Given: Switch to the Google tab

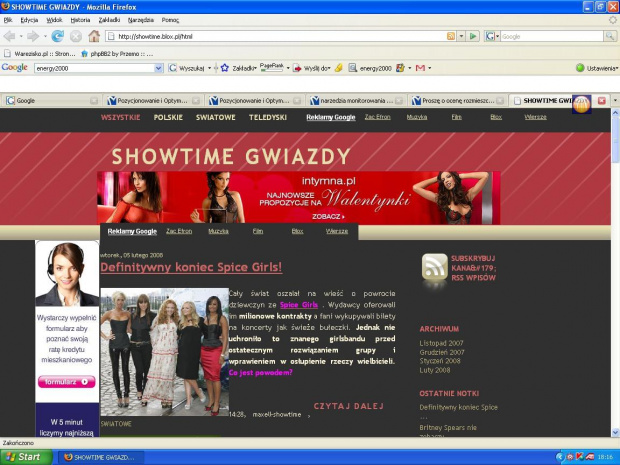Looking at the screenshot, I should click(51, 100).
